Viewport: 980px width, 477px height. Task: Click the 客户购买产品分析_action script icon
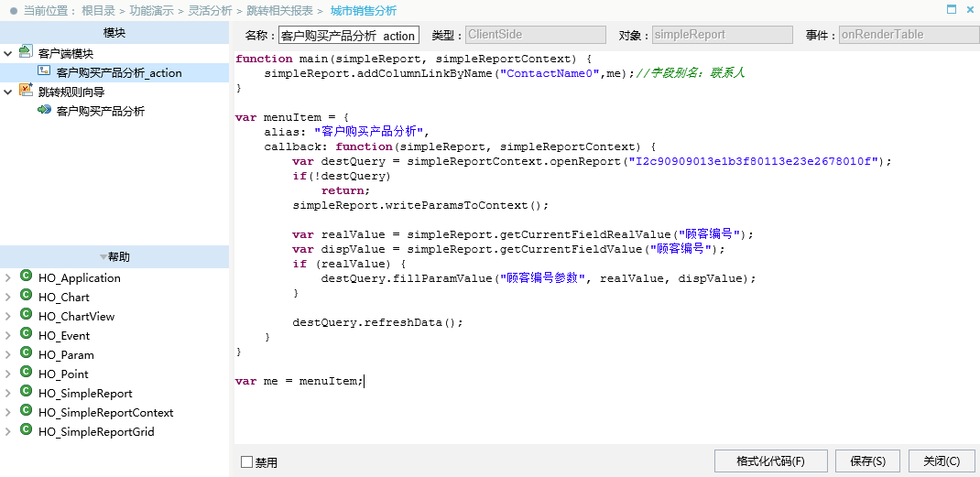[44, 71]
